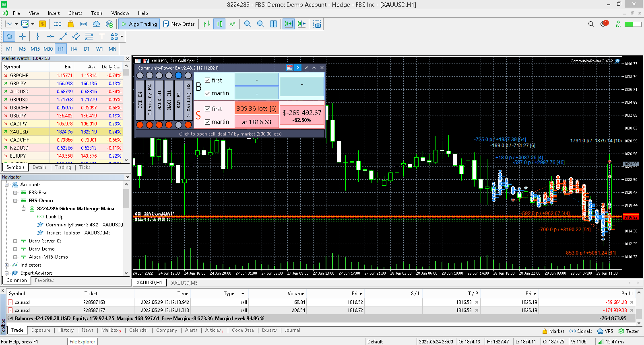Select the text label tool

102,37
